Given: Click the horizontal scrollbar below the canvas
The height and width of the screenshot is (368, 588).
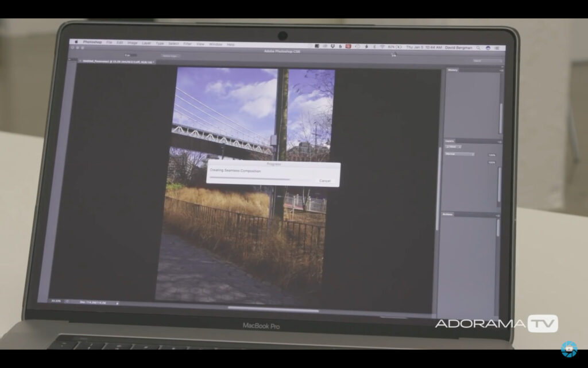Looking at the screenshot, I should pyautogui.click(x=273, y=309).
